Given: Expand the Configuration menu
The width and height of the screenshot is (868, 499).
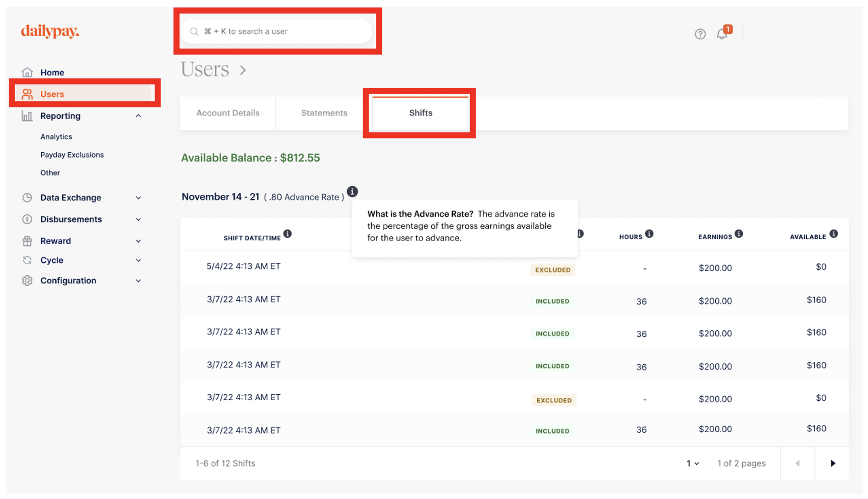Looking at the screenshot, I should 138,281.
